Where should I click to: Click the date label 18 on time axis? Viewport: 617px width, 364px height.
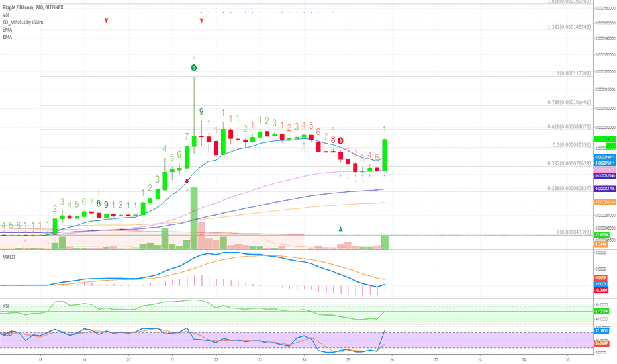pyautogui.click(x=40, y=359)
